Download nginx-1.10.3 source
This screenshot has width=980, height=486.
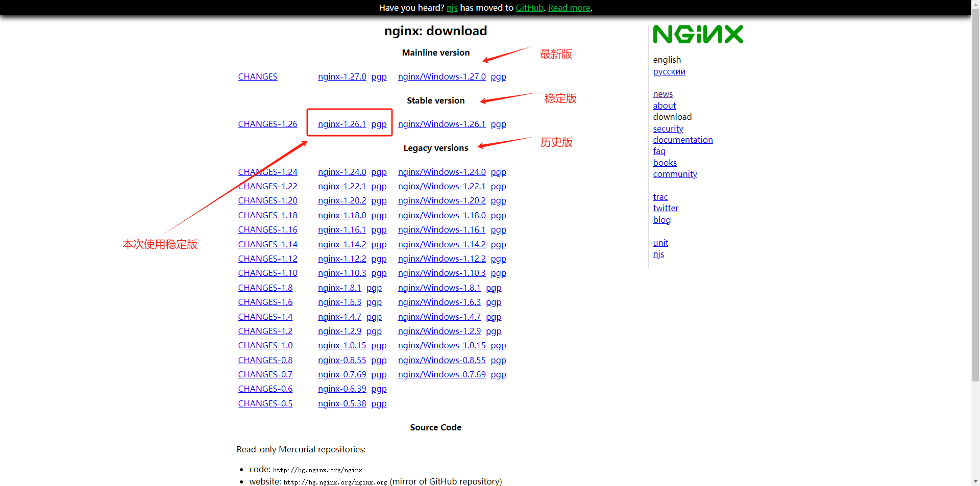coord(342,273)
